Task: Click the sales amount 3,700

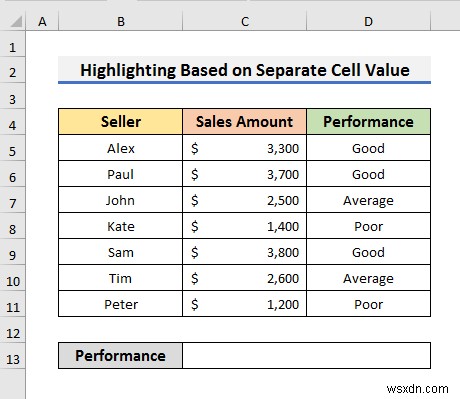Action: coord(244,174)
